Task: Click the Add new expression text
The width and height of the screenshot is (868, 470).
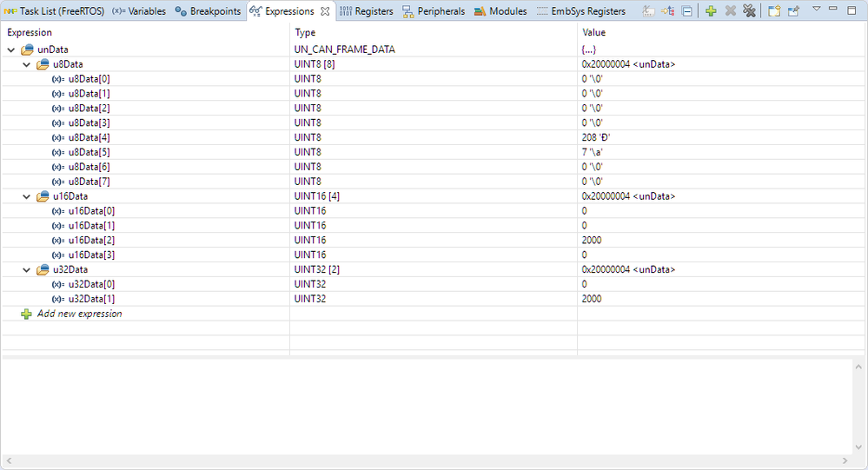Action: click(79, 314)
